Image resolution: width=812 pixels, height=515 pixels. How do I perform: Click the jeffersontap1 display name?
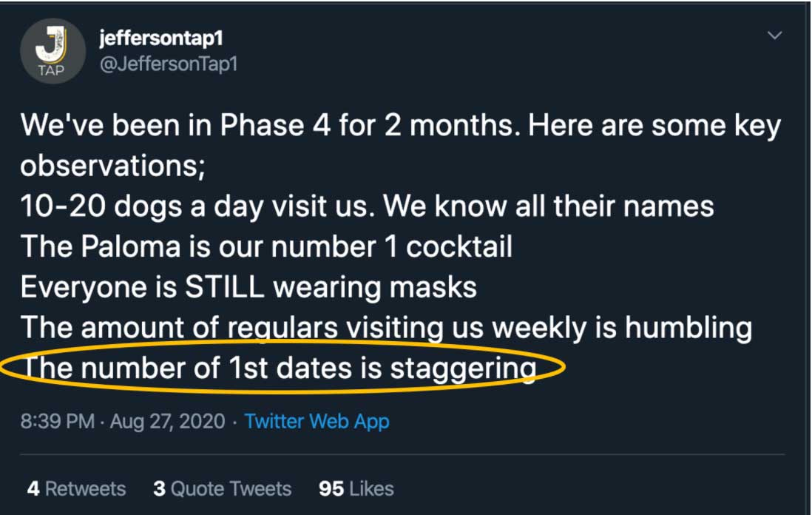160,37
